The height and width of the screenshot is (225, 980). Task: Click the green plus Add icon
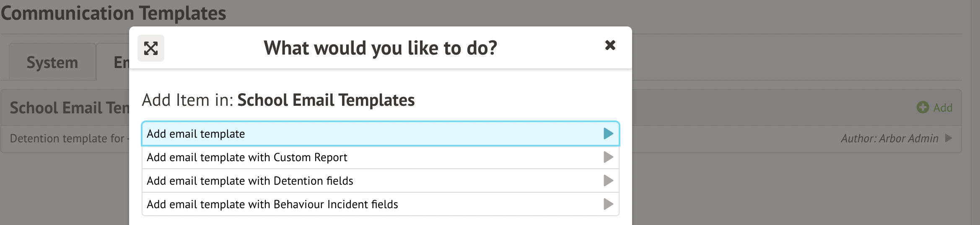tap(923, 107)
